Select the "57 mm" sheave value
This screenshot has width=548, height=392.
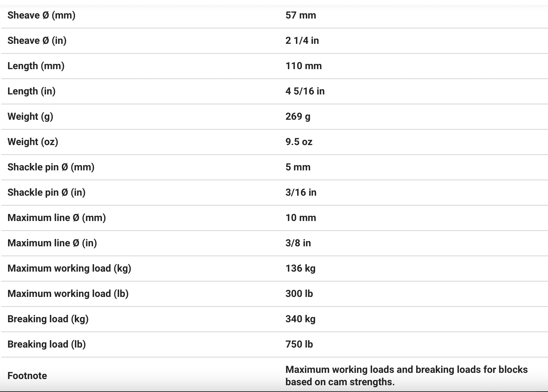(x=301, y=15)
